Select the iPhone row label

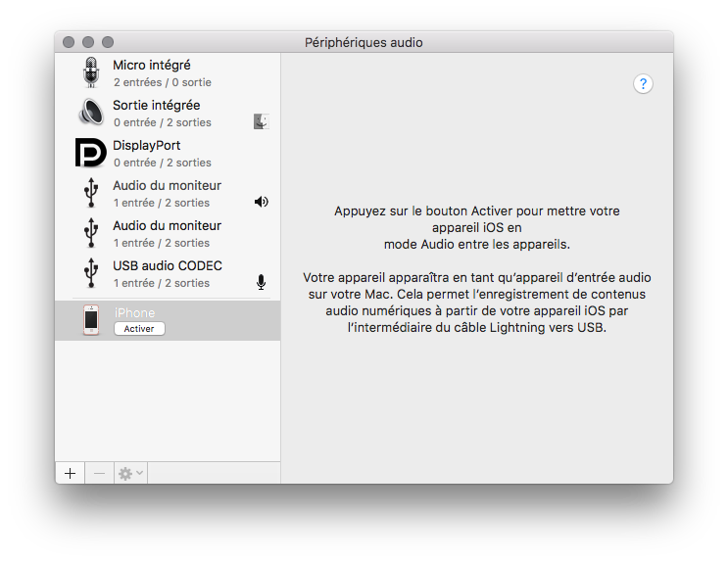tap(134, 312)
